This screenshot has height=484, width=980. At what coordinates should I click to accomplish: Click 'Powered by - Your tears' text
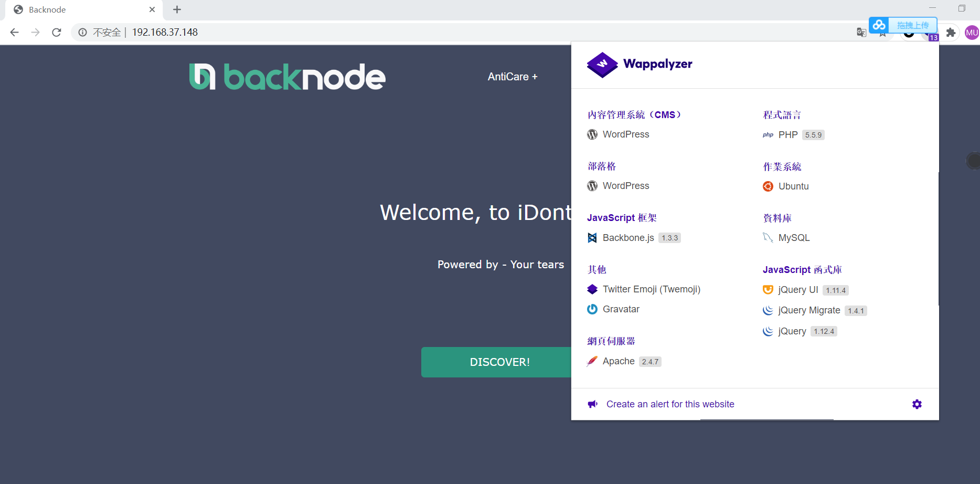pyautogui.click(x=501, y=265)
